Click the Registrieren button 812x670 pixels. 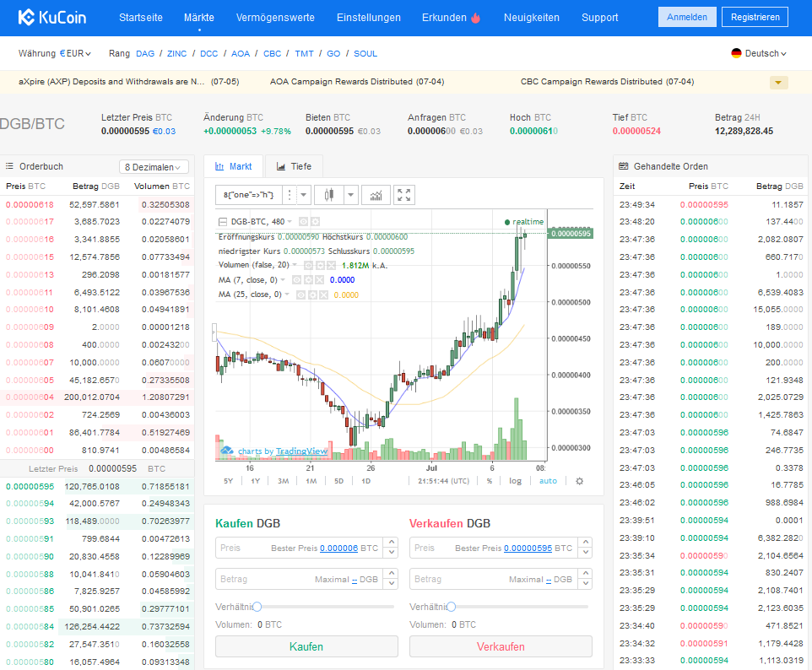coord(755,17)
